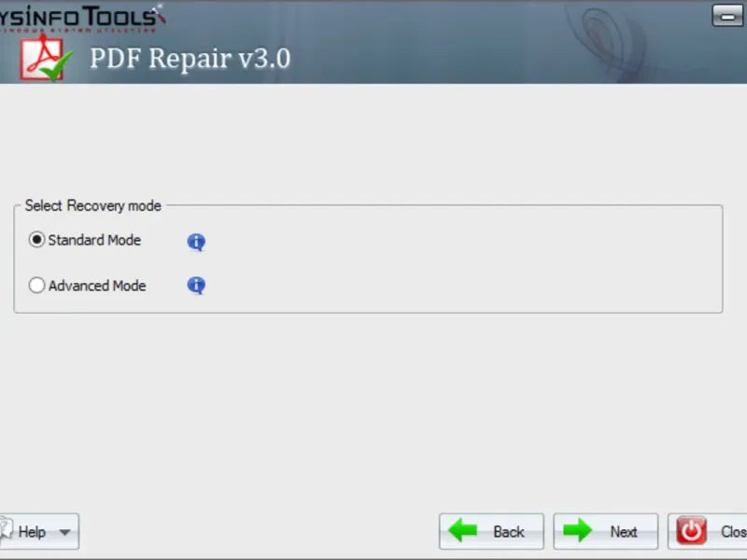Proceed with the Next button
The width and height of the screenshot is (747, 560).
(605, 531)
